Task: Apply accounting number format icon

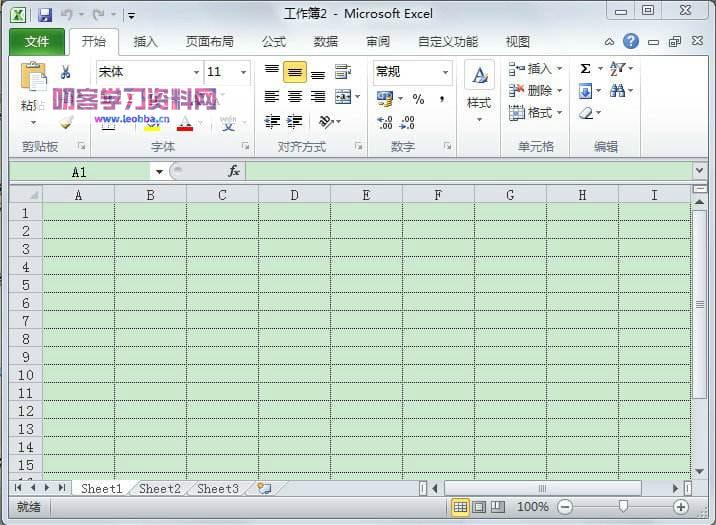Action: tap(385, 99)
